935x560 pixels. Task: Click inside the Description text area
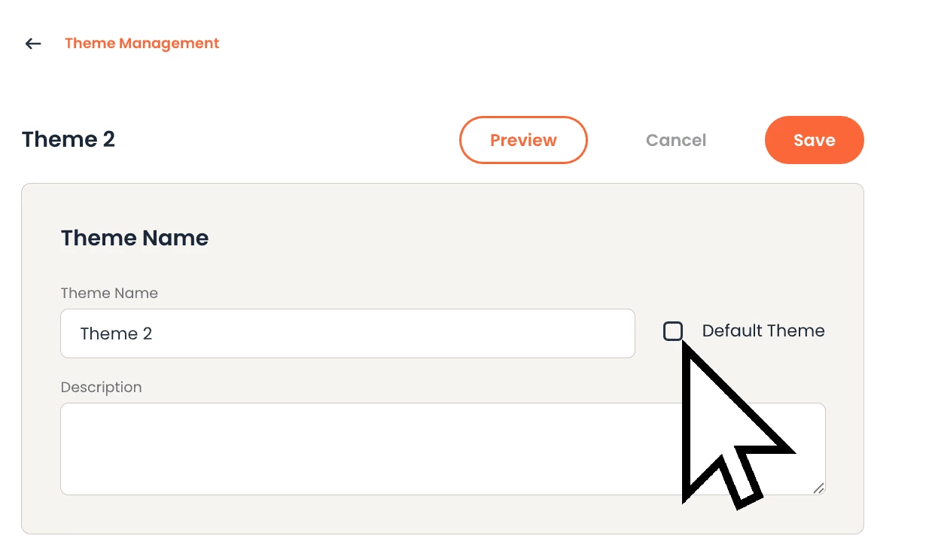point(361,449)
